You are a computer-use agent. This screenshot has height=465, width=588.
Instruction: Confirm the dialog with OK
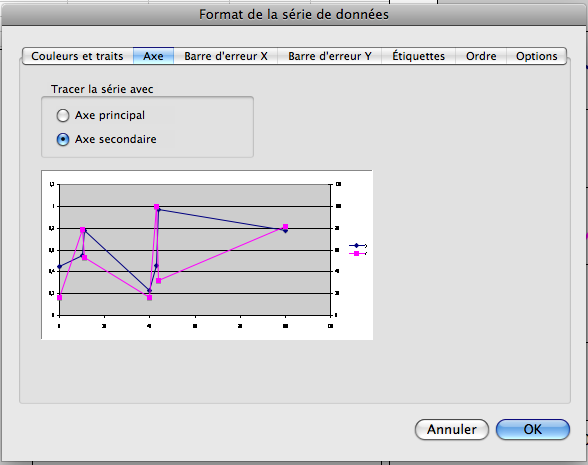pos(533,429)
